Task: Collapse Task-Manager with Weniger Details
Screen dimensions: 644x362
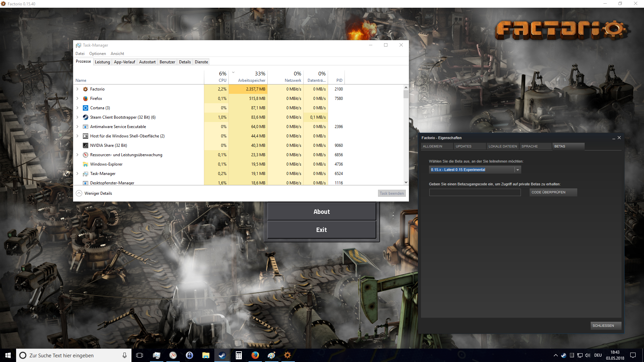Action: click(x=94, y=193)
